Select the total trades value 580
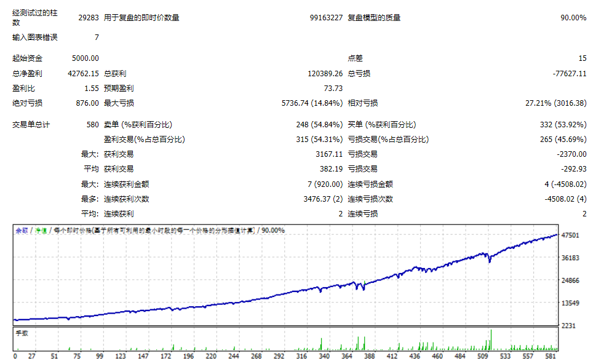 [x=93, y=125]
